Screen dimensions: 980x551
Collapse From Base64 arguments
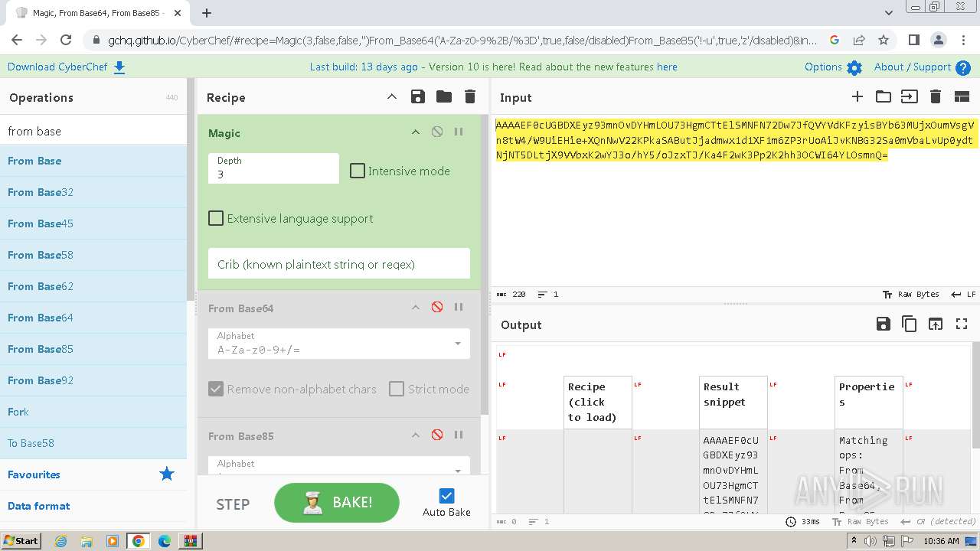[x=416, y=307]
